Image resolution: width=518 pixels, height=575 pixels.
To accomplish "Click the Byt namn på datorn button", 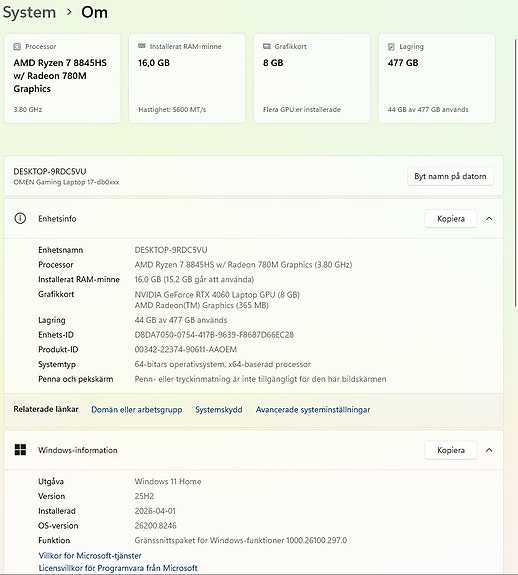I will [450, 176].
